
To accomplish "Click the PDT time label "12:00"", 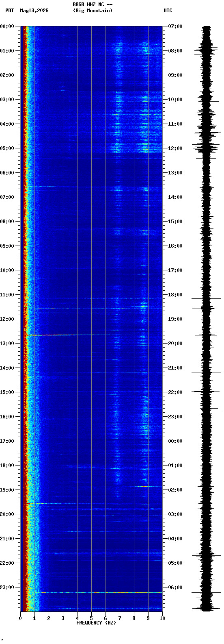I will (7, 319).
